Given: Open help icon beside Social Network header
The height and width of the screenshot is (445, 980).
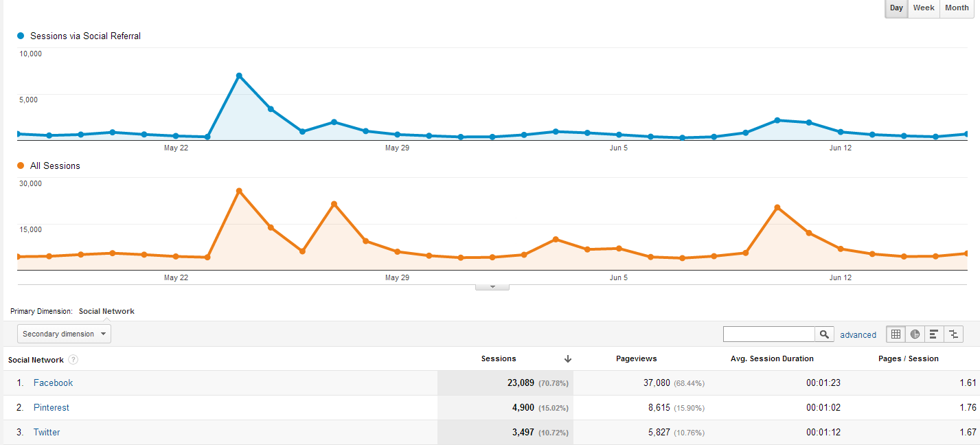Looking at the screenshot, I should [73, 360].
